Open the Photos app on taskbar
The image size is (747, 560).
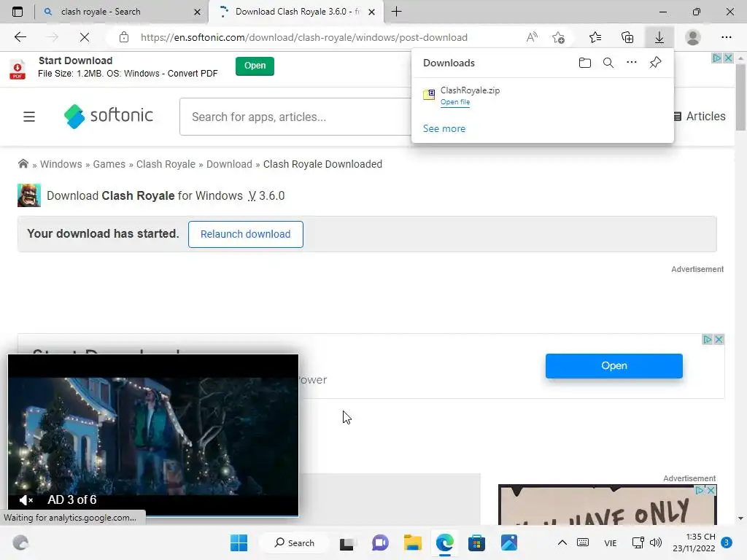(x=508, y=542)
